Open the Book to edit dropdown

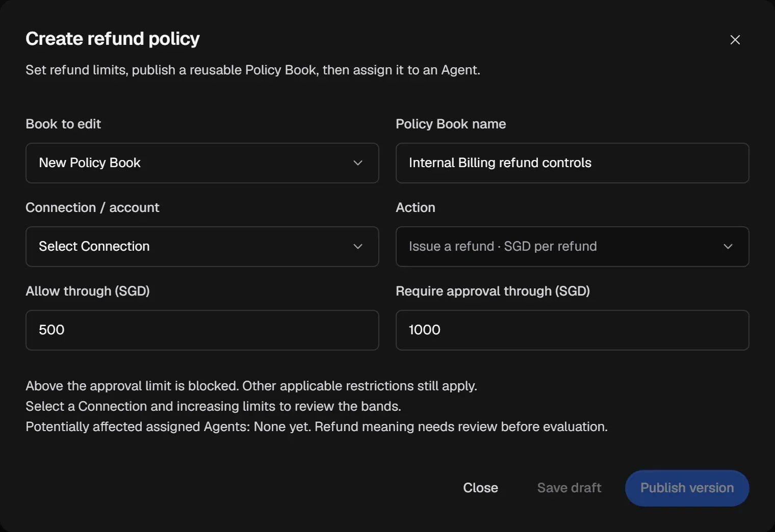coord(202,163)
